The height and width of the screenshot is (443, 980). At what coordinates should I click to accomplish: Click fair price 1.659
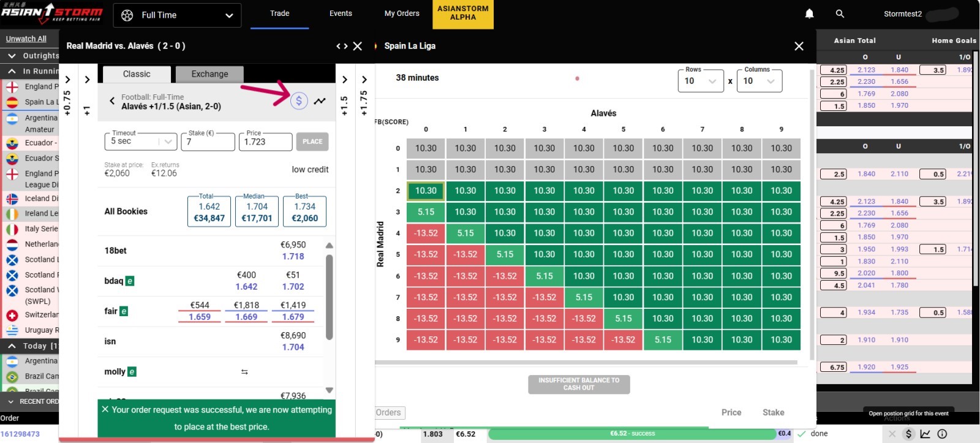pos(200,317)
